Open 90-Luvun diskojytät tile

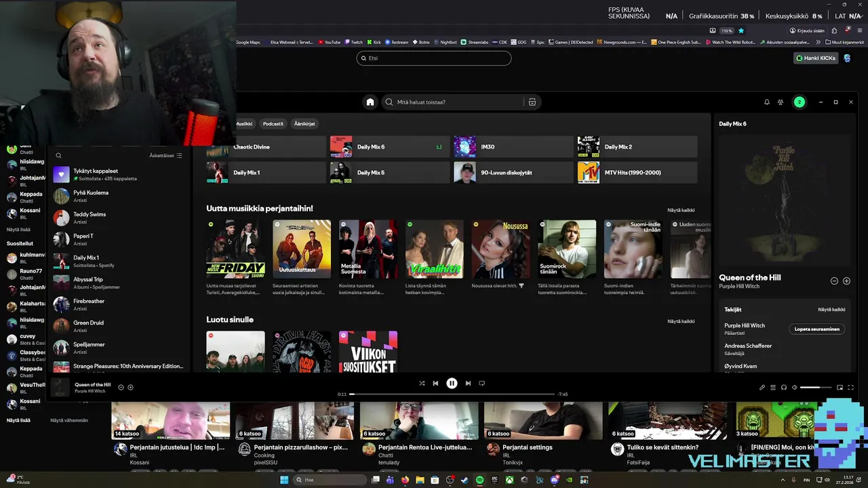tap(513, 173)
